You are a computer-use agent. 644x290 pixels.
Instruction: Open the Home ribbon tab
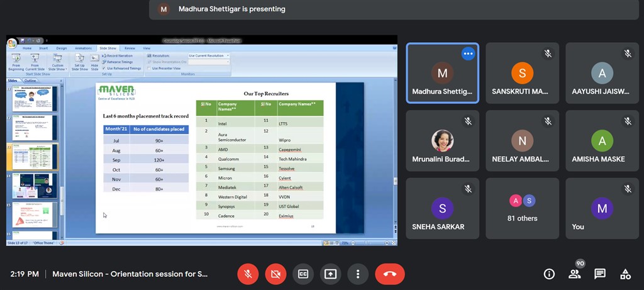[27, 48]
